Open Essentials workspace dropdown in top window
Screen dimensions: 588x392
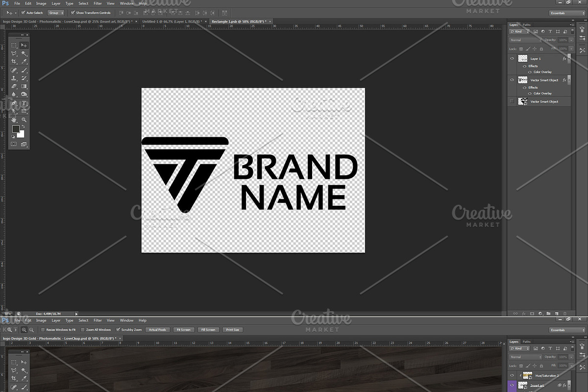click(x=567, y=13)
